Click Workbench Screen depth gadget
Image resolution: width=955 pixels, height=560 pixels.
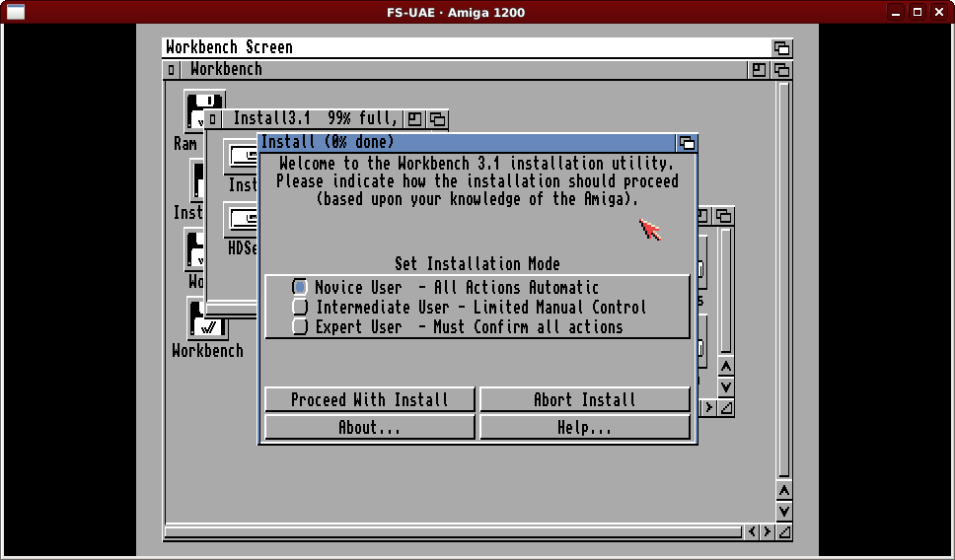click(781, 47)
